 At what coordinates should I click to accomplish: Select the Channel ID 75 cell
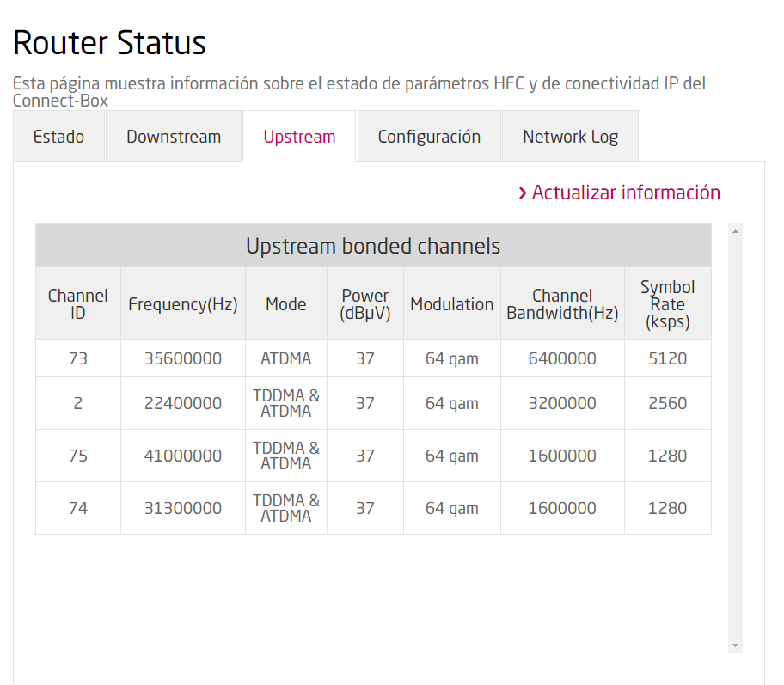coord(78,456)
